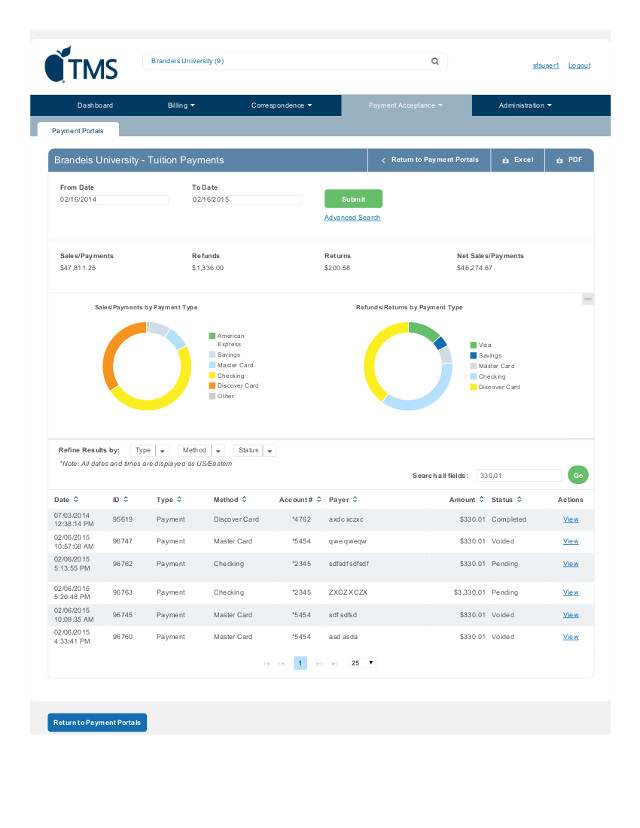Open the Status refine dropdown

[x=255, y=450]
